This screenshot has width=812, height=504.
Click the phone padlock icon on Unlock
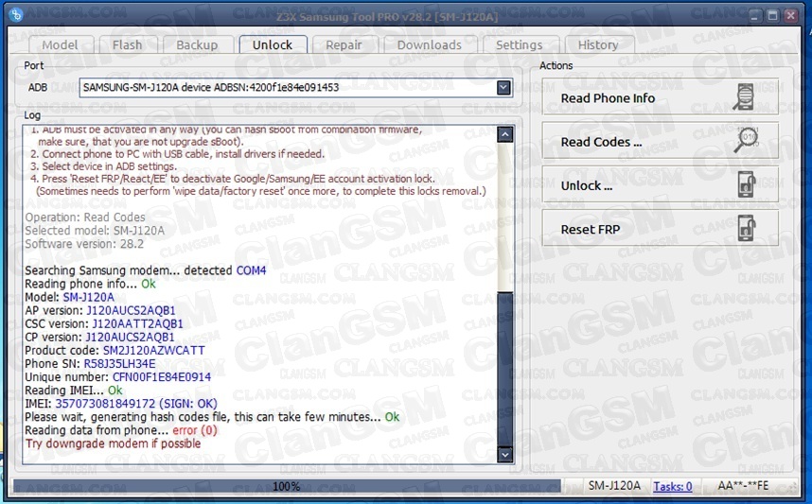click(x=747, y=184)
